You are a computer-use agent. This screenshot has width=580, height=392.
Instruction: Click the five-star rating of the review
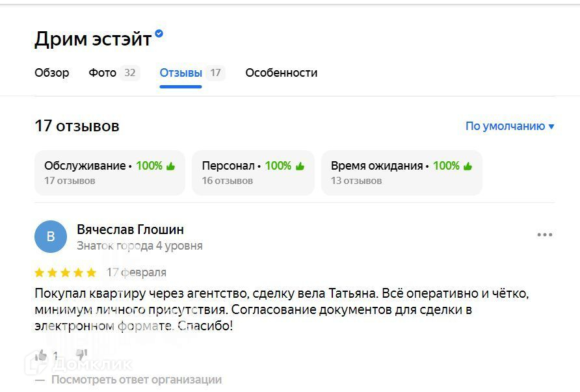pyautogui.click(x=65, y=272)
